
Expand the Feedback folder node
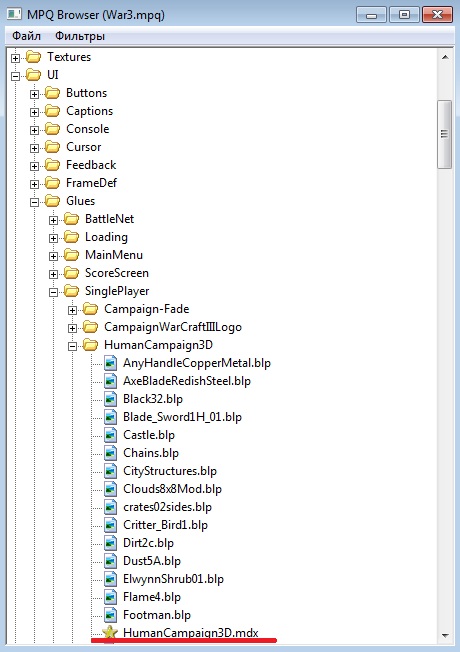[x=35, y=166]
